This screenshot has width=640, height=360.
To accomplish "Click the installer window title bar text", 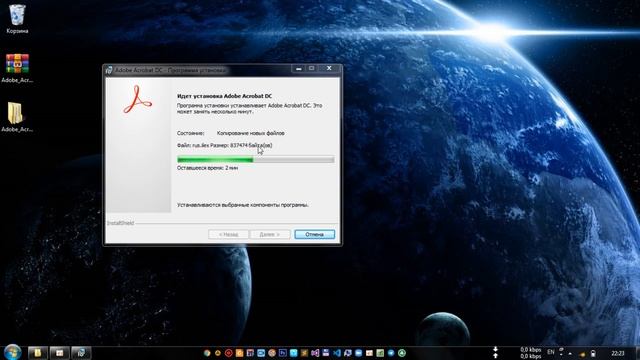I will coord(170,70).
